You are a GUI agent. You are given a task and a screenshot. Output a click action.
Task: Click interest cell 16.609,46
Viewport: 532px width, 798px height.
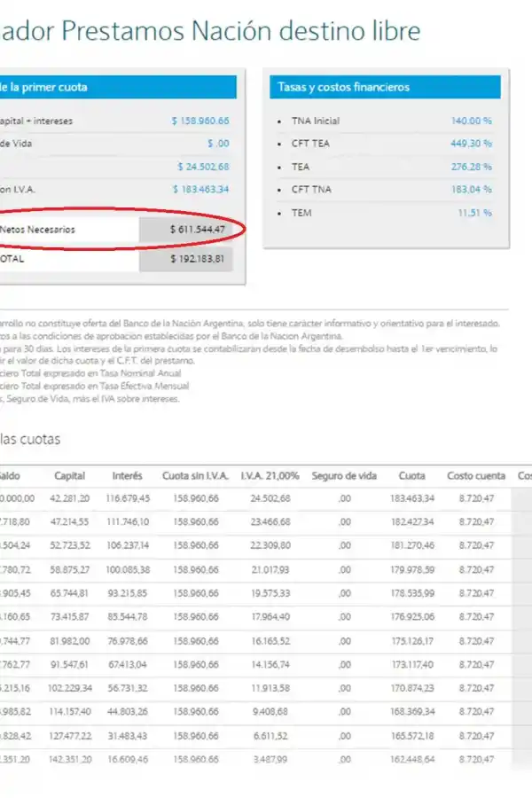click(x=128, y=759)
